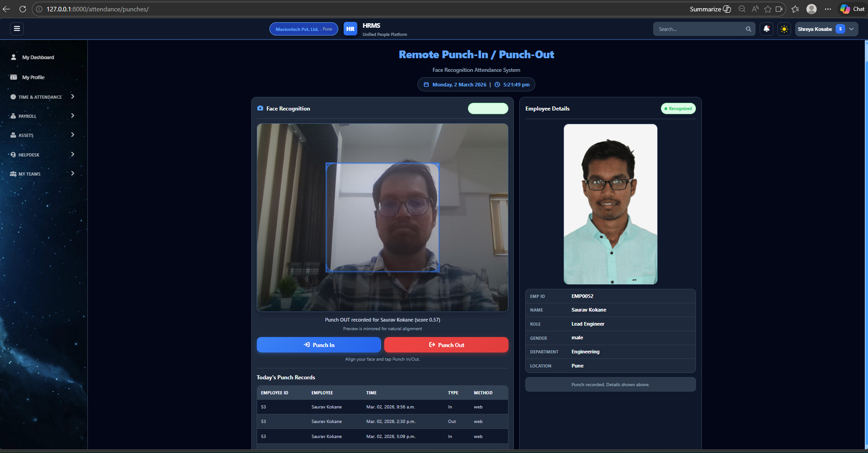Click the employee photo of Saurav Kokane
Image resolution: width=868 pixels, height=453 pixels.
pyautogui.click(x=610, y=204)
